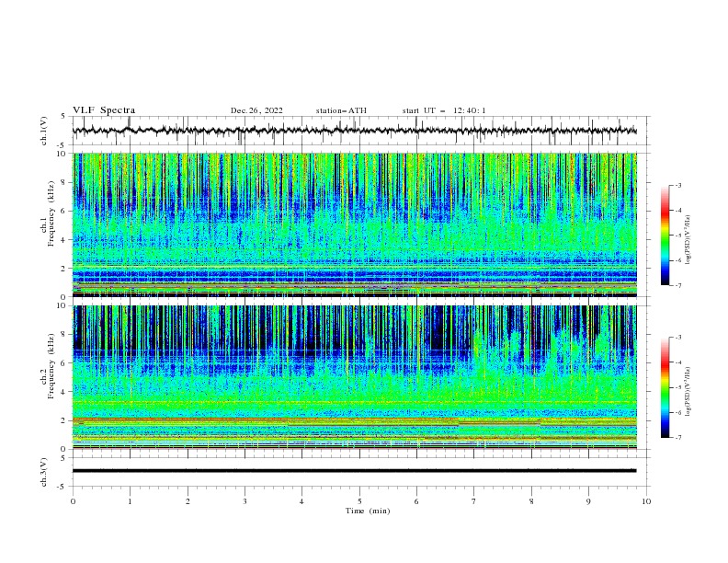This screenshot has width=728, height=563.
Task: Click tick label "6" on the Time axis
Action: (416, 501)
